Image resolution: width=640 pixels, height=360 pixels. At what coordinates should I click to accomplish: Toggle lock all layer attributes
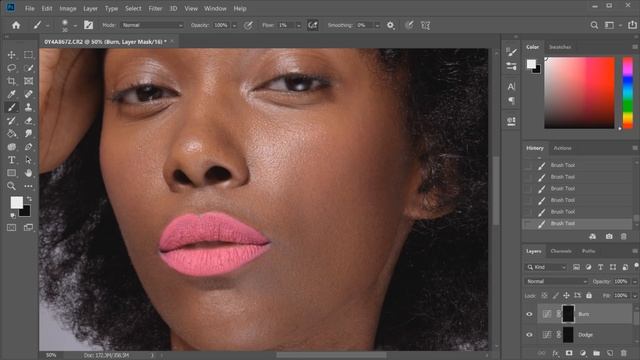pos(589,295)
